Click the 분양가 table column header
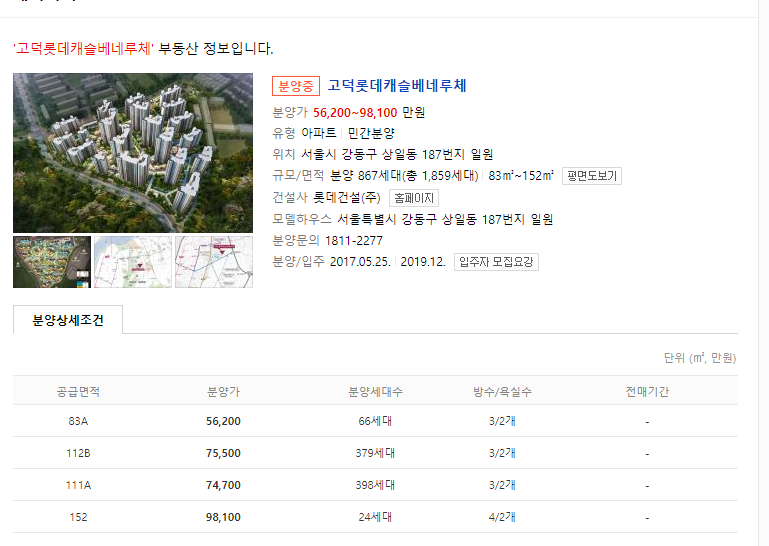 (223, 391)
